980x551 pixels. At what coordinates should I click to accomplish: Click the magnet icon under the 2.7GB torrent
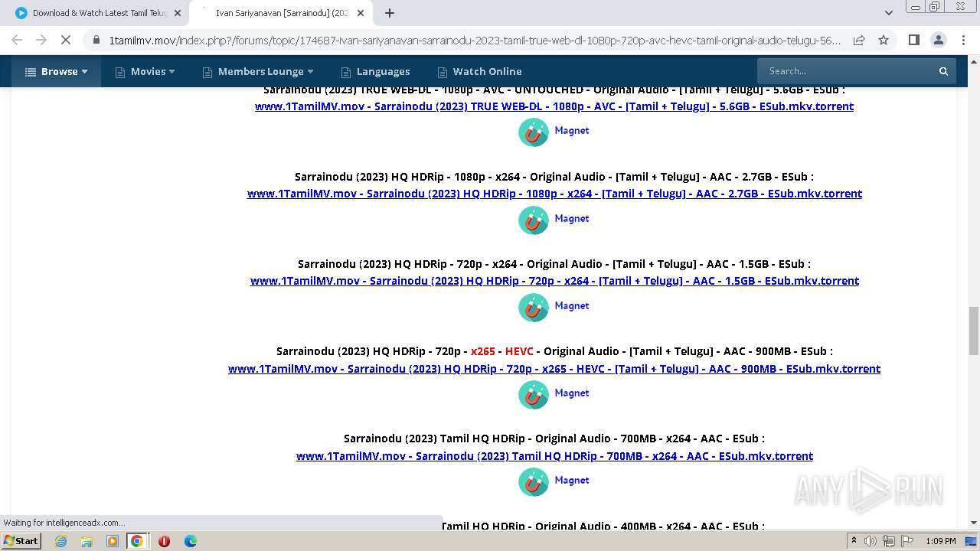534,220
